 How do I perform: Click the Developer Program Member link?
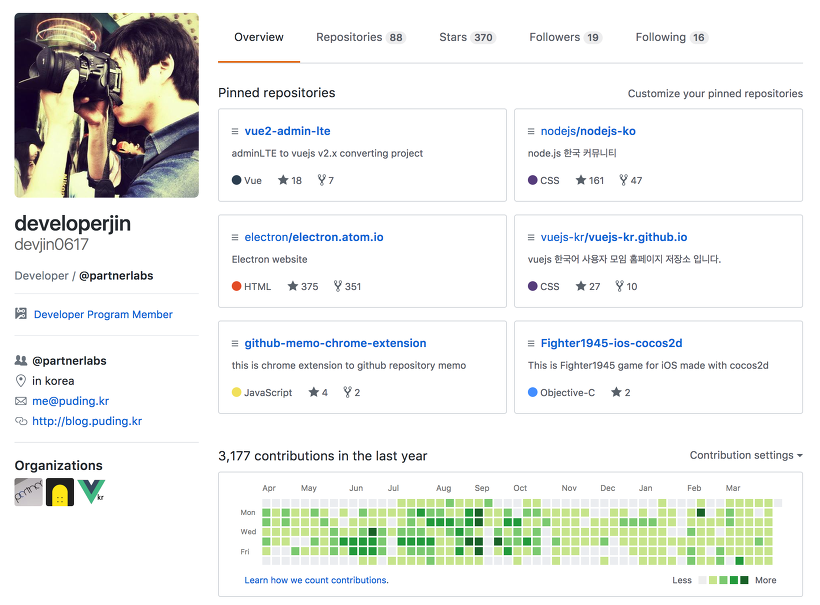[x=103, y=314]
